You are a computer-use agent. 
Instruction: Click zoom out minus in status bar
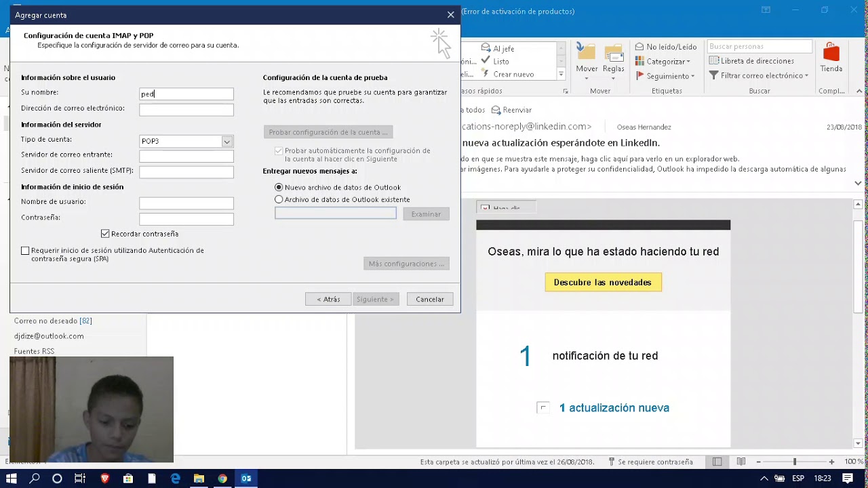point(758,462)
